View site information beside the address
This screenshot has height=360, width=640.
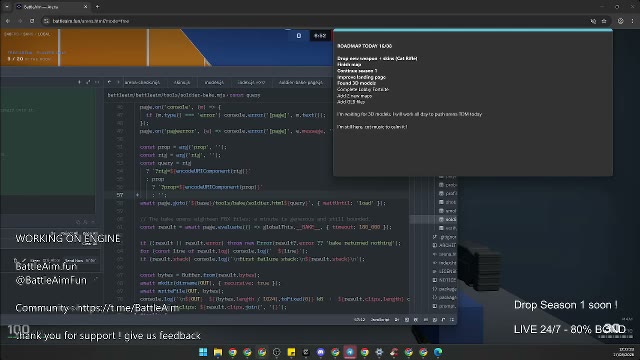click(x=46, y=21)
